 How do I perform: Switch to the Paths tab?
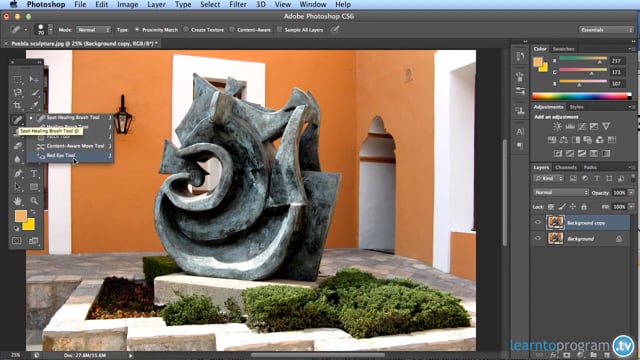(x=590, y=167)
